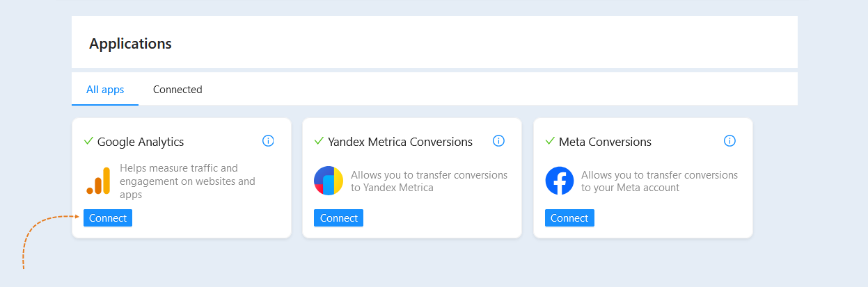This screenshot has width=868, height=287.
Task: Click the Meta account conversions description text
Action: [659, 181]
